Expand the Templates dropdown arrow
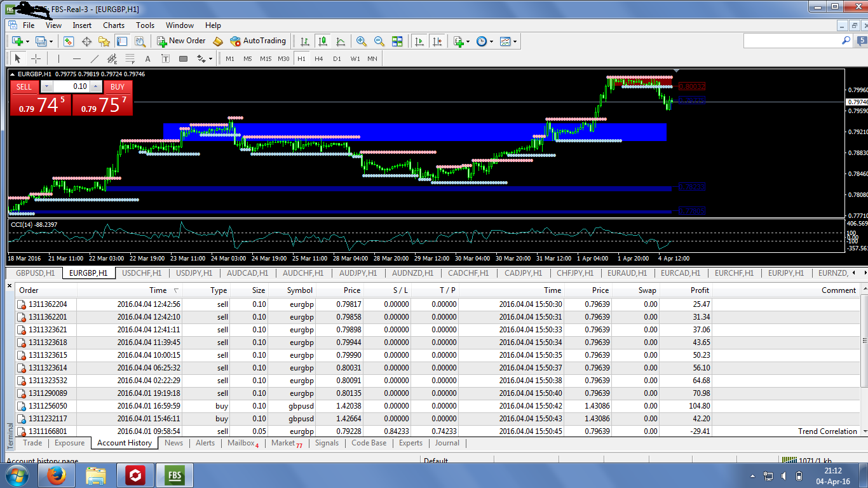 515,41
